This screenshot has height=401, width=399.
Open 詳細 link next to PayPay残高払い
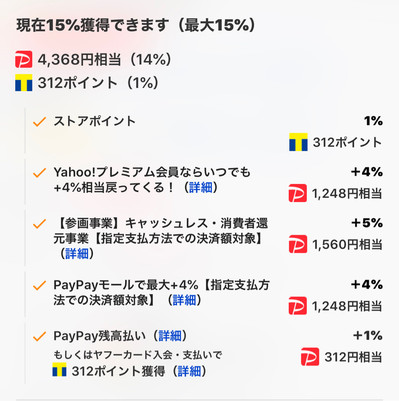(170, 336)
